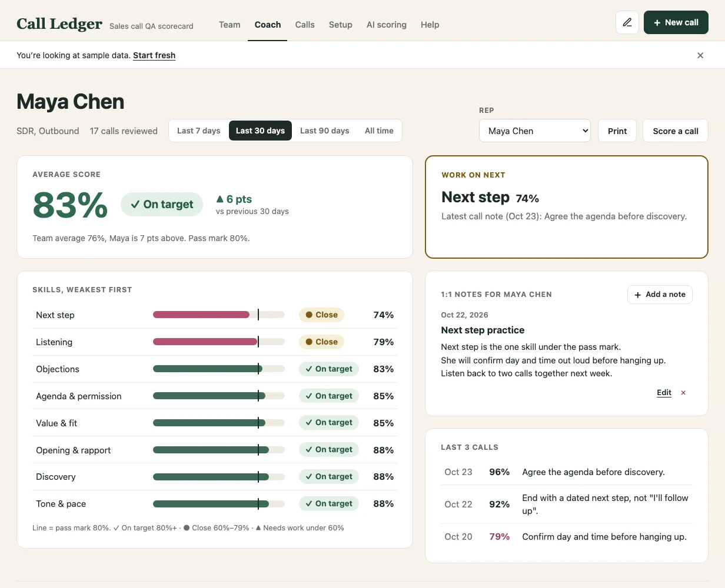Viewport: 725px width, 588px height.
Task: Select the AI scoring tab
Action: pyautogui.click(x=387, y=25)
